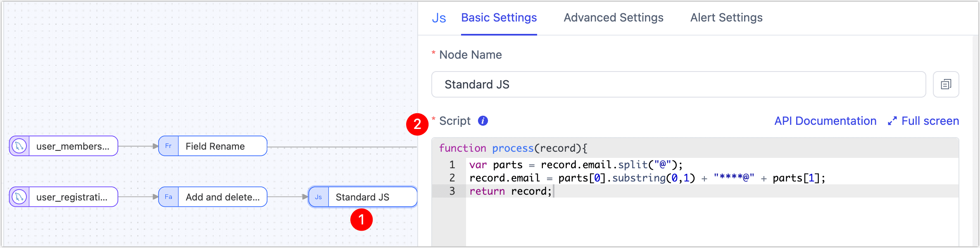
Task: Click into the Node Name input field
Action: [x=678, y=84]
